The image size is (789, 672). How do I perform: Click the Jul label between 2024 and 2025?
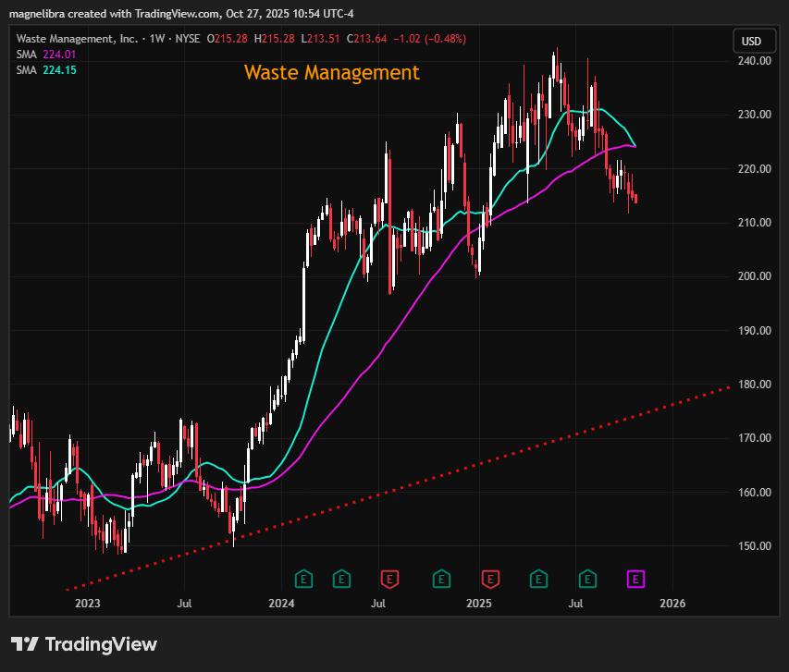click(x=378, y=603)
